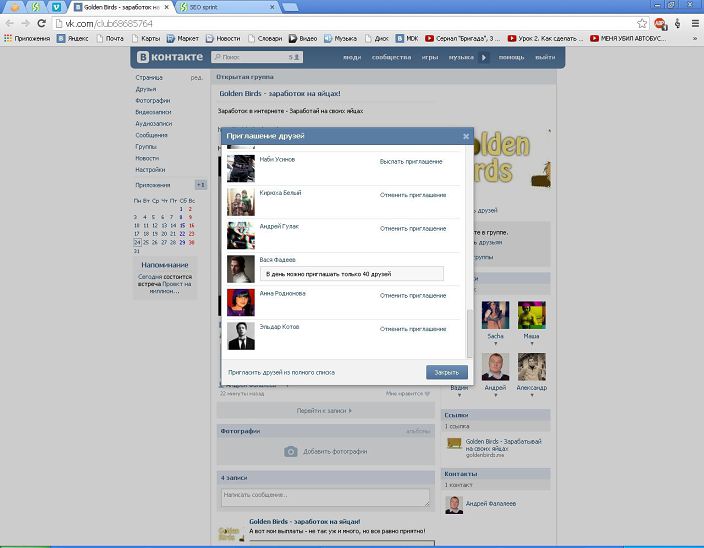Open full friends list invite link
Screen dimensions: 704x548
click(281, 372)
